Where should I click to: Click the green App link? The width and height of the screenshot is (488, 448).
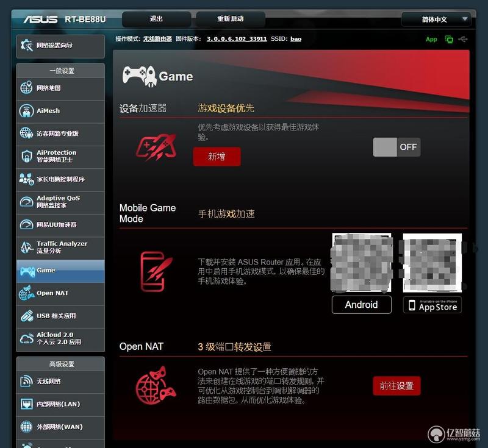pyautogui.click(x=431, y=39)
